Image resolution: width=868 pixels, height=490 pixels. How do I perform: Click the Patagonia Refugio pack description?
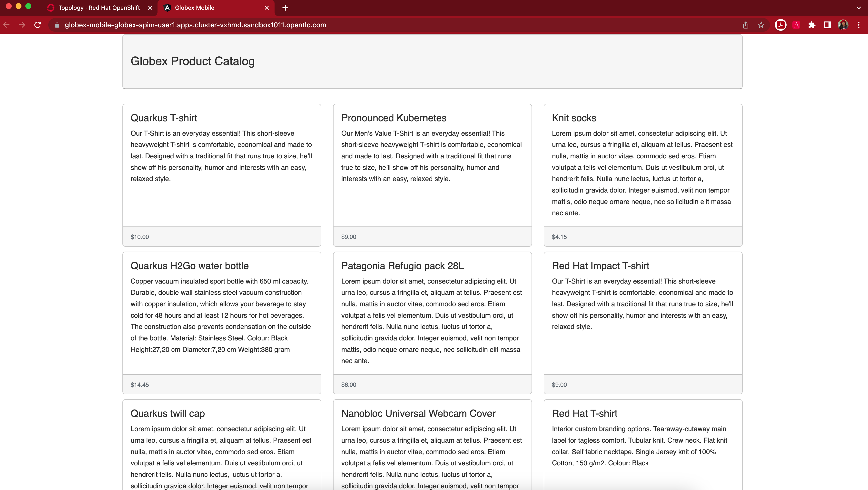point(432,321)
